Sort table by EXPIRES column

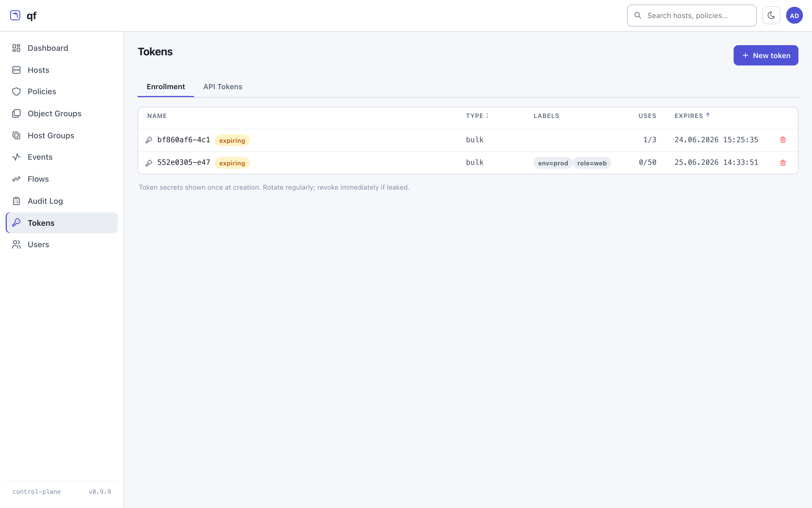pos(692,116)
